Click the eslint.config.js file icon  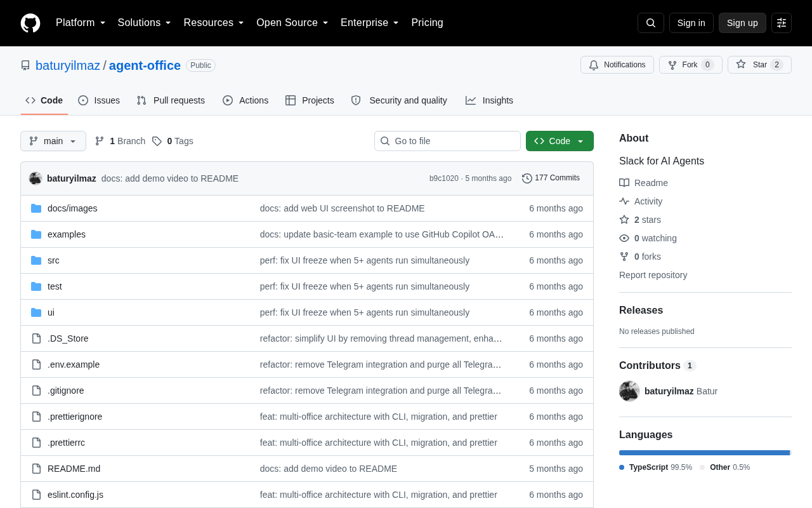click(36, 495)
